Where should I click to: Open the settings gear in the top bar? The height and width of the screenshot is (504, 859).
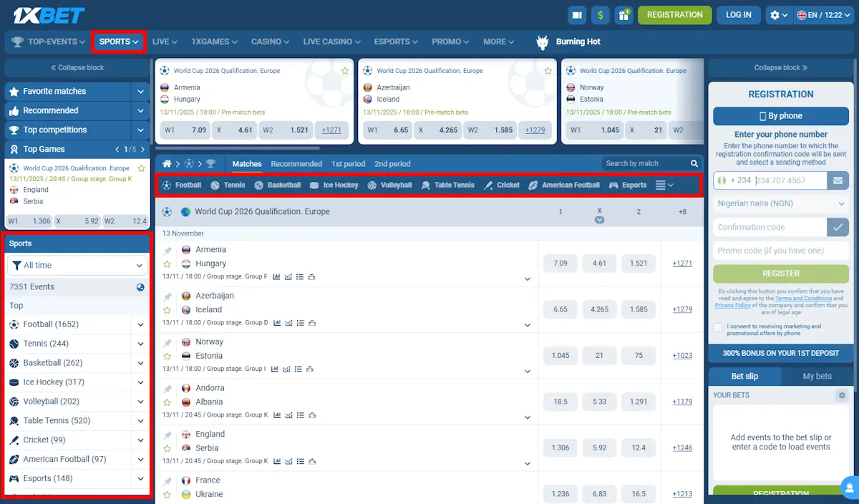click(x=777, y=14)
